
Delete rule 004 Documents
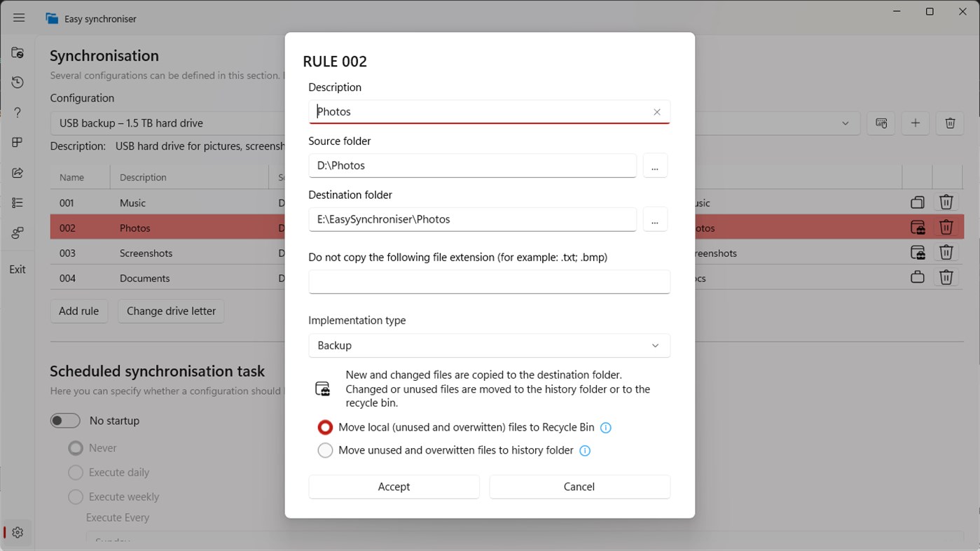click(x=946, y=277)
